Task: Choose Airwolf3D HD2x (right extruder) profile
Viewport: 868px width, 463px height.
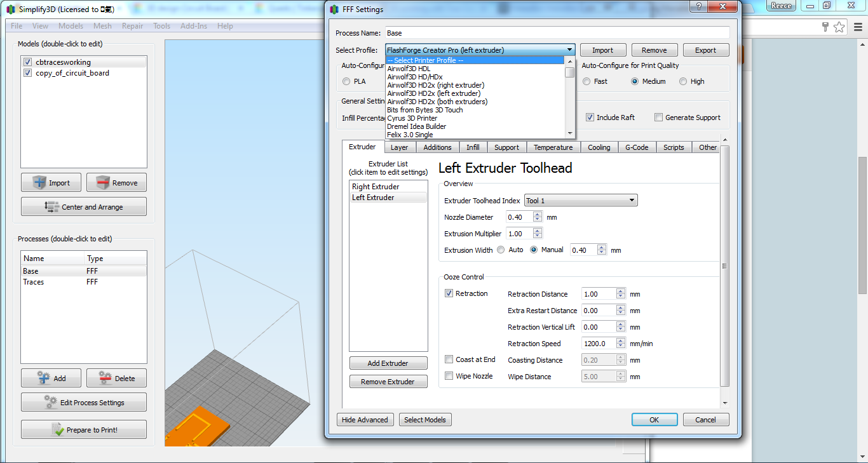Action: pyautogui.click(x=475, y=85)
